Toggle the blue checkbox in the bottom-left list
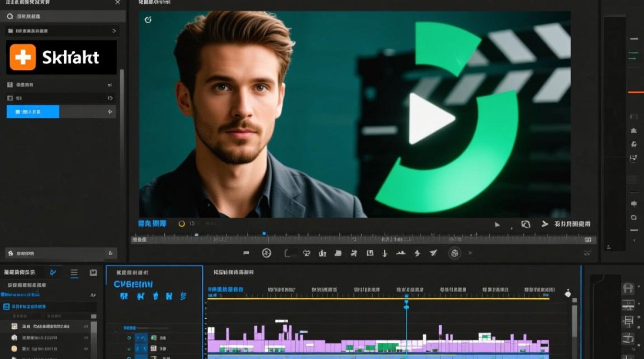The image size is (644, 359). point(6,306)
